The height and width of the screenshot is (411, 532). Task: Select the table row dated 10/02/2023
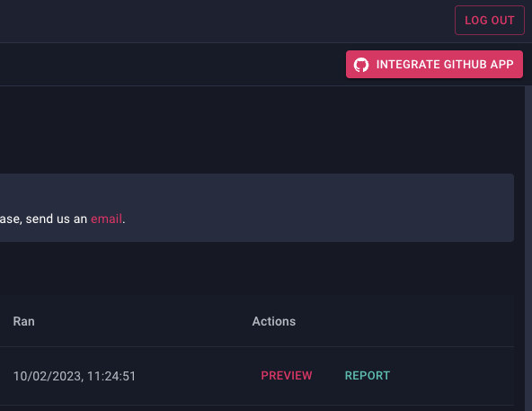point(257,376)
